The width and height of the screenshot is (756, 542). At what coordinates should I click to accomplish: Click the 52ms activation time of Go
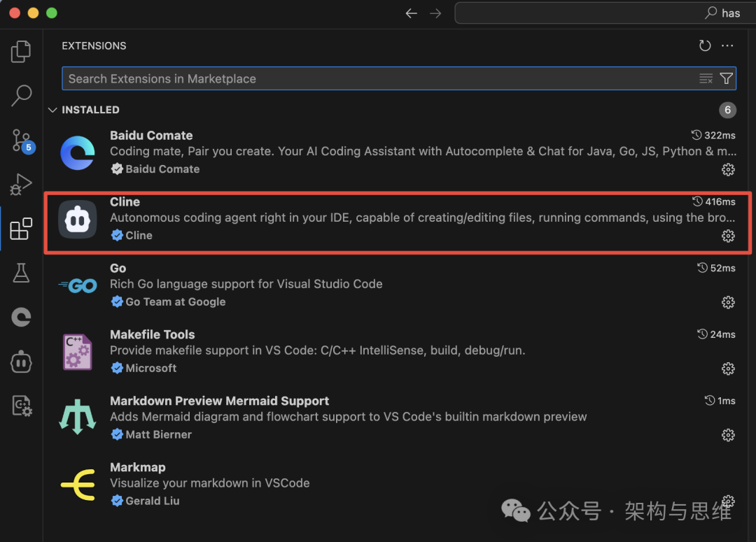717,268
